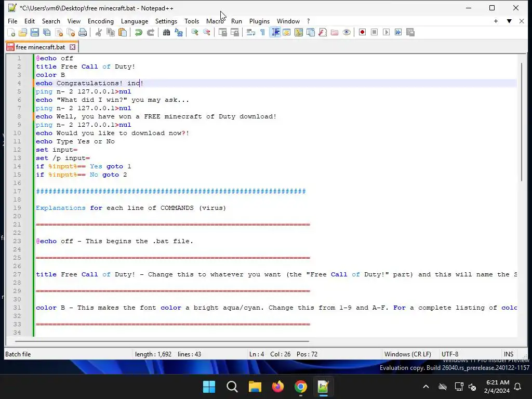
Task: Play back the recorded macro
Action: pos(386,32)
